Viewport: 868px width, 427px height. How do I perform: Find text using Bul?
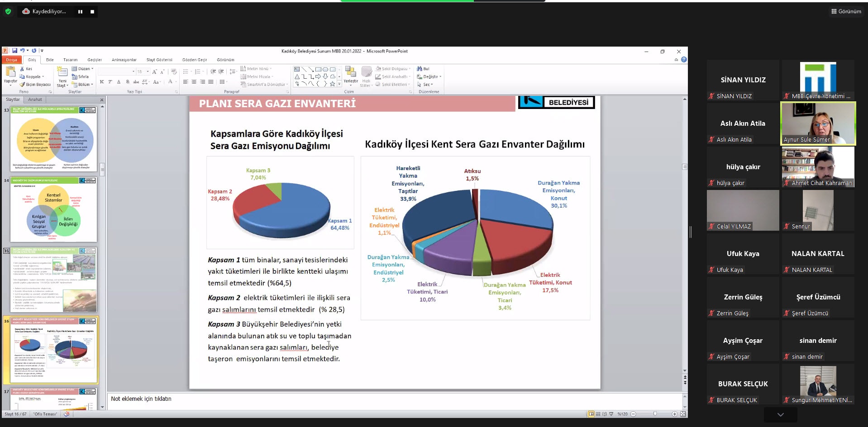[x=423, y=69]
